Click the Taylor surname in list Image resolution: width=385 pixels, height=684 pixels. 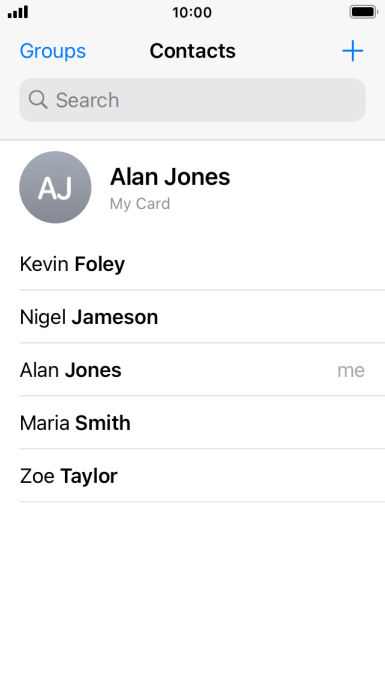[89, 476]
